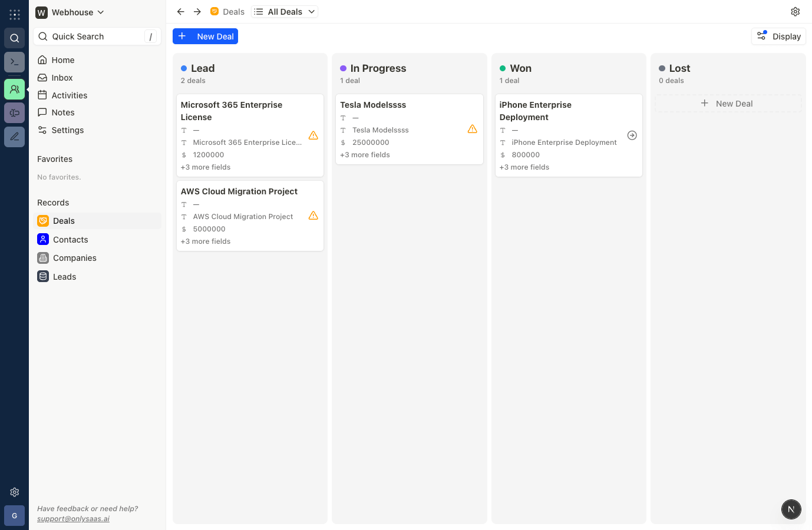Click warning icon on Tesla Modelssss card

pyautogui.click(x=473, y=129)
